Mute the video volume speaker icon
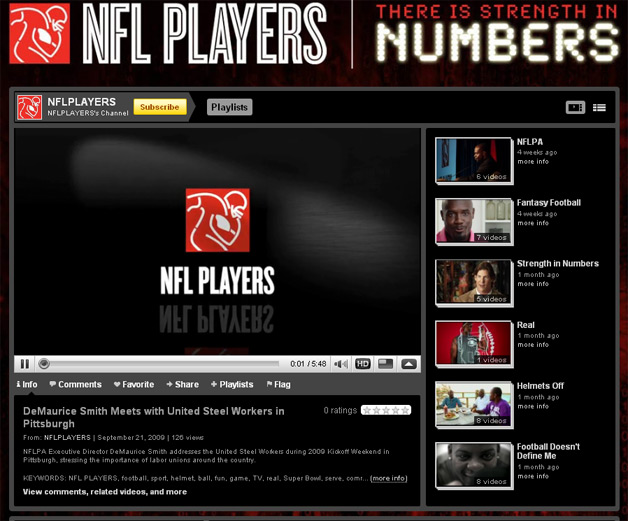This screenshot has height=521, width=628. pyautogui.click(x=341, y=364)
